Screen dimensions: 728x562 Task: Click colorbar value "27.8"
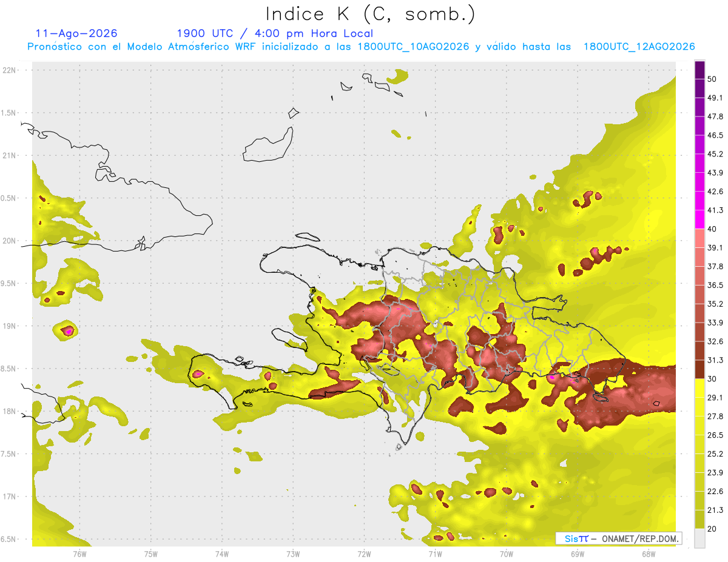coord(715,416)
